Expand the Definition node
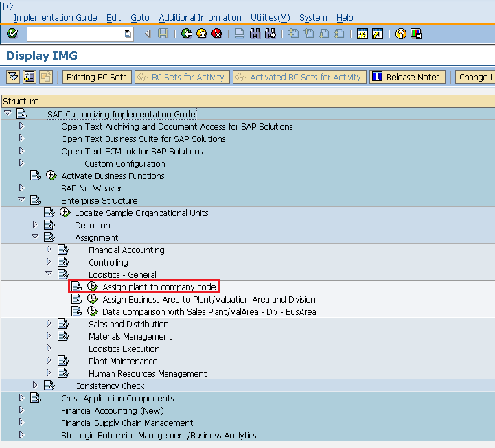The image size is (495, 448). click(x=35, y=224)
